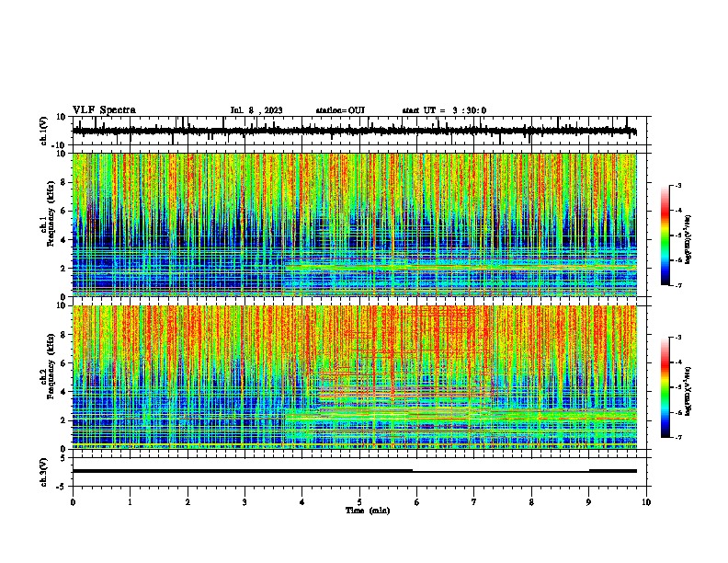The height and width of the screenshot is (563, 728).
Task: Click tick label 9 on the time axis
Action: tap(588, 502)
